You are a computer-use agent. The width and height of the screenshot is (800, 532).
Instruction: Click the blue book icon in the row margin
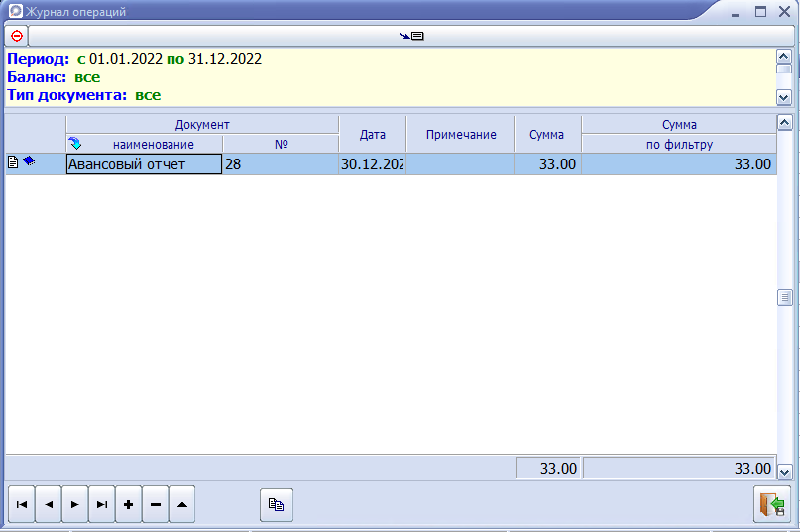coord(29,161)
